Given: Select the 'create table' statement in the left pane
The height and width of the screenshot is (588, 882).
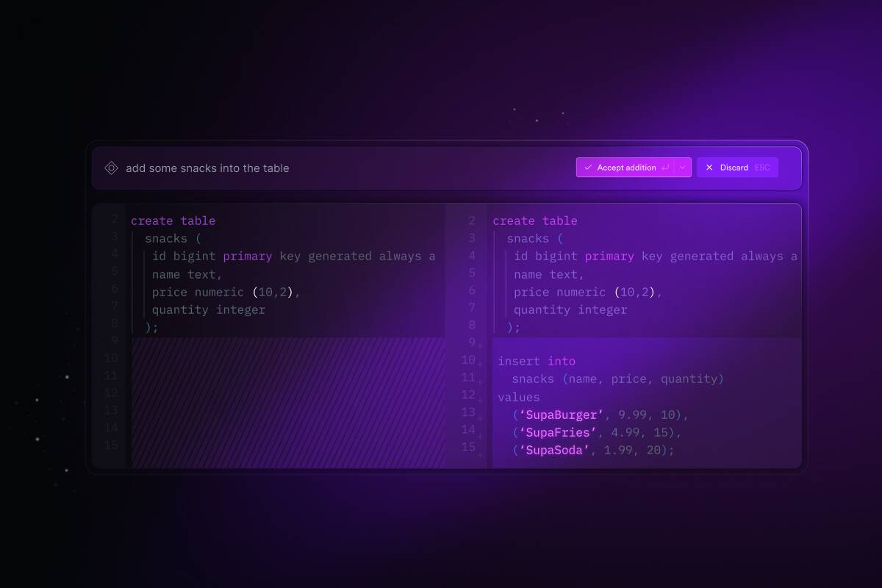Looking at the screenshot, I should 173,220.
